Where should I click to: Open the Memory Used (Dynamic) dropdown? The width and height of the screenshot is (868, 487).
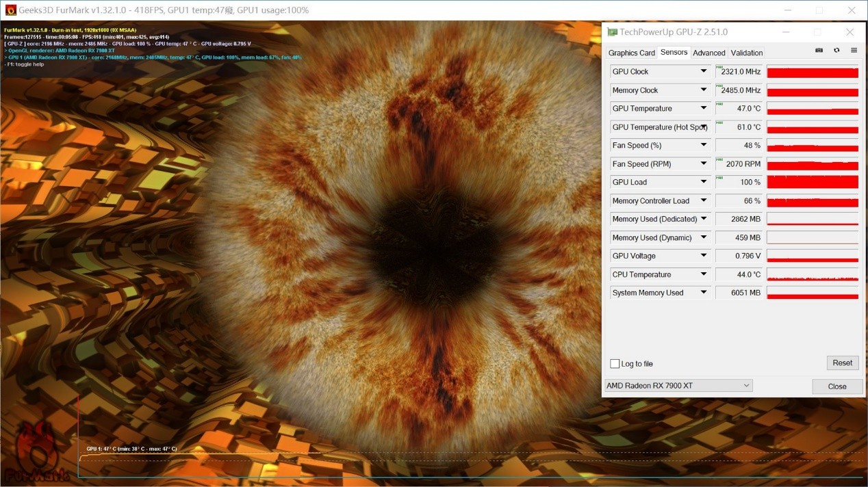click(x=703, y=237)
